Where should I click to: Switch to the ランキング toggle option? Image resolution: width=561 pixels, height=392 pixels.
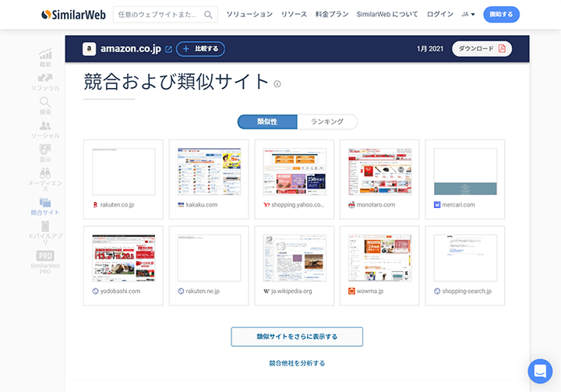pyautogui.click(x=326, y=122)
